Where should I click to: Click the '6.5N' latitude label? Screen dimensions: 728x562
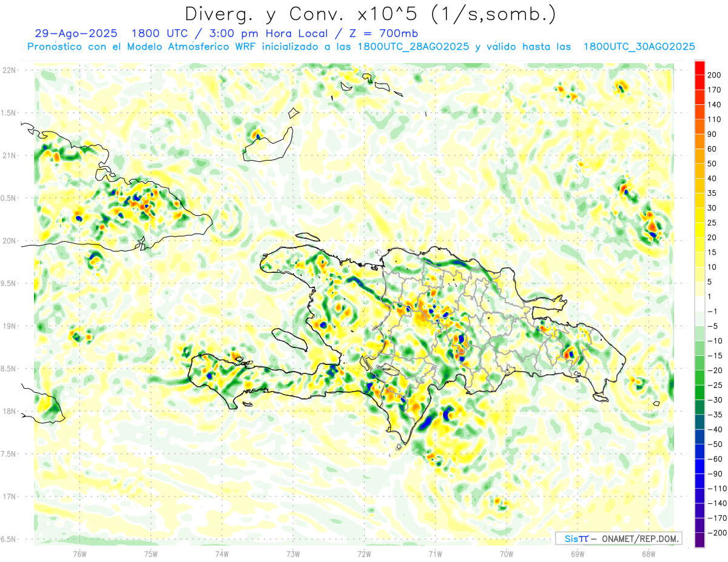[x=8, y=539]
